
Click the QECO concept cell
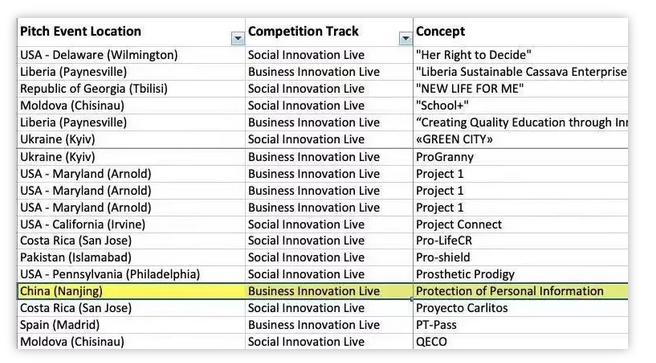point(521,342)
